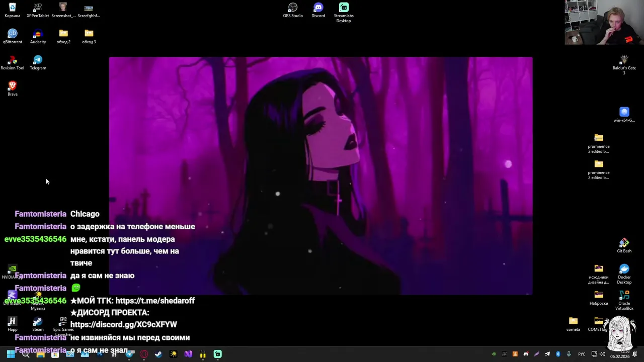Switch to Visual Studio in the taskbar
This screenshot has width=644, height=362.
(188, 354)
